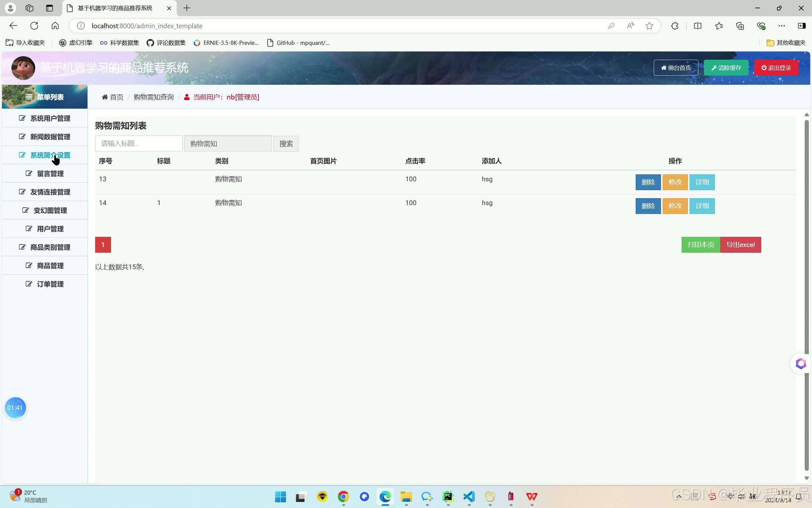Open the 购物需知 category dropdown
The width and height of the screenshot is (812, 508).
click(x=228, y=144)
